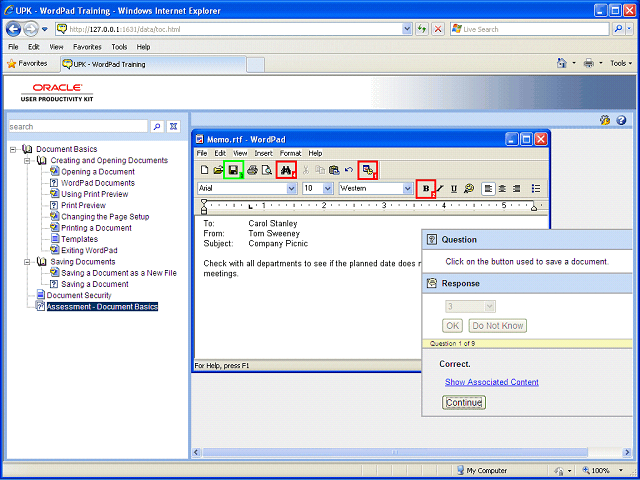Collapse Creating and Opening Documents node
The height and width of the screenshot is (480, 640).
(27, 160)
